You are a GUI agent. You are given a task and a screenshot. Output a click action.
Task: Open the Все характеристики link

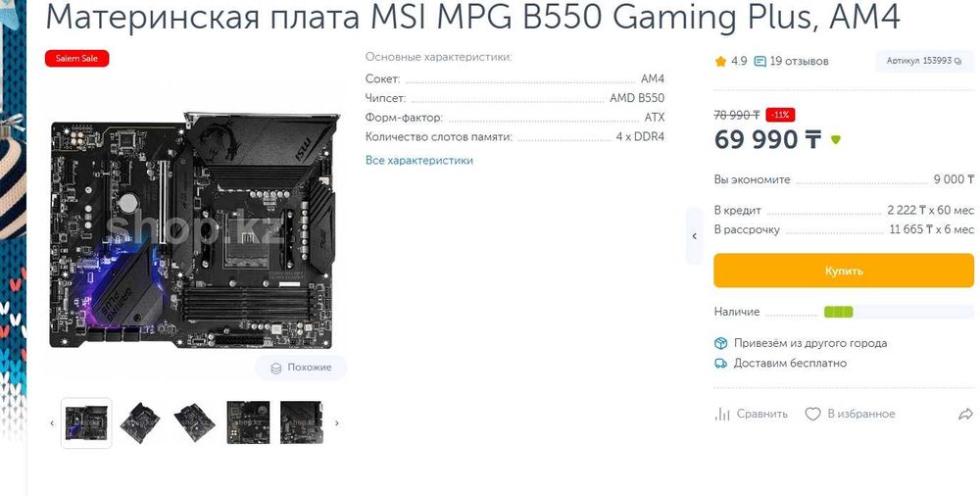(x=418, y=160)
